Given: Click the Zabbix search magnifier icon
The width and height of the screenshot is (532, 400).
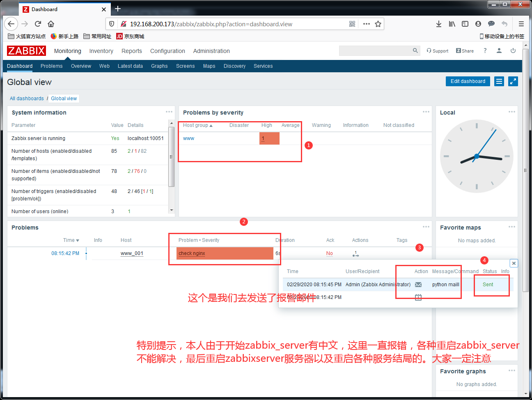Looking at the screenshot, I should (415, 51).
